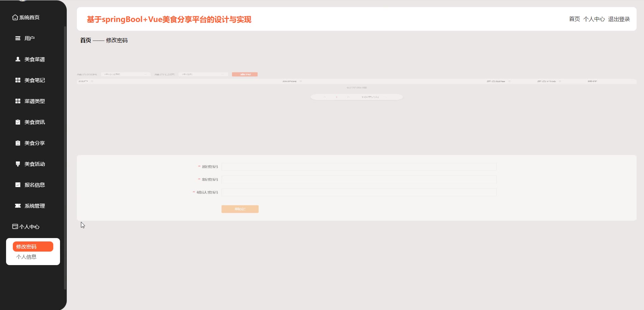Click the platform title text in header

pyautogui.click(x=169, y=19)
